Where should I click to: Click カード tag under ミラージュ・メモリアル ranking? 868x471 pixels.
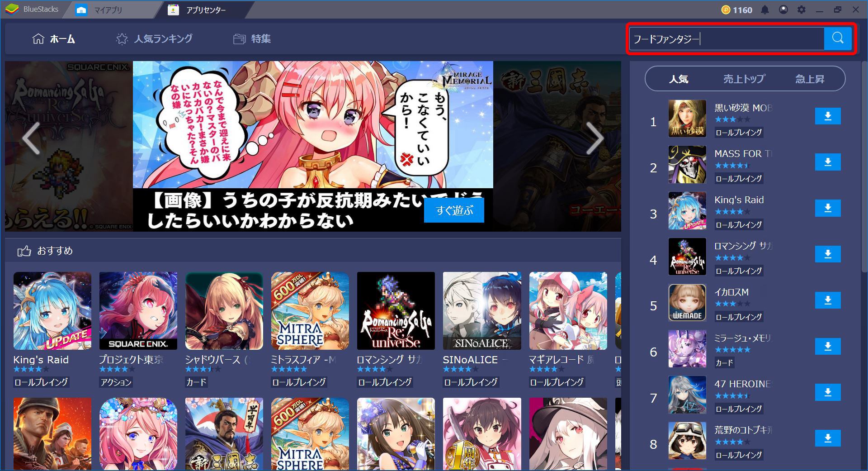[x=724, y=363]
